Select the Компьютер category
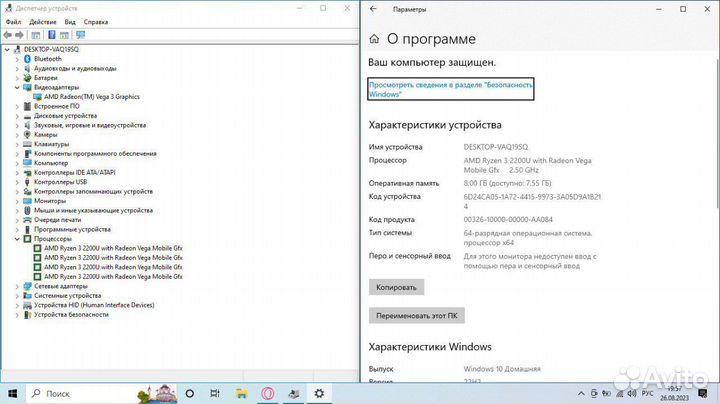This screenshot has width=720, height=404. [51, 163]
